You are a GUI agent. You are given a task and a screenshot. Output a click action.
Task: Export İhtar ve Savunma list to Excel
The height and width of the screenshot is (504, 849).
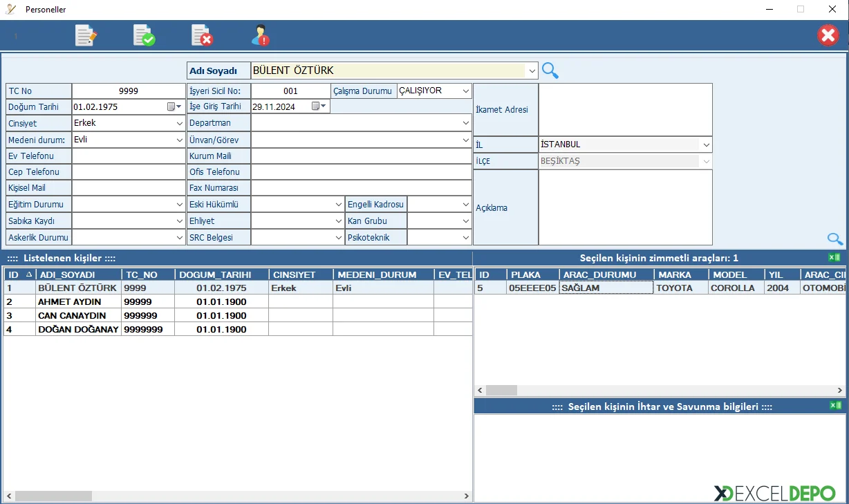coord(834,406)
